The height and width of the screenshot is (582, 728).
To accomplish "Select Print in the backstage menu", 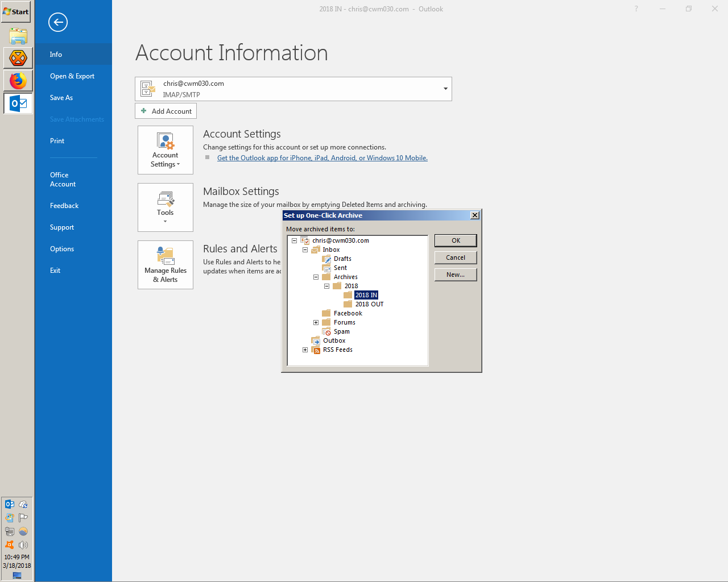I will click(73, 140).
